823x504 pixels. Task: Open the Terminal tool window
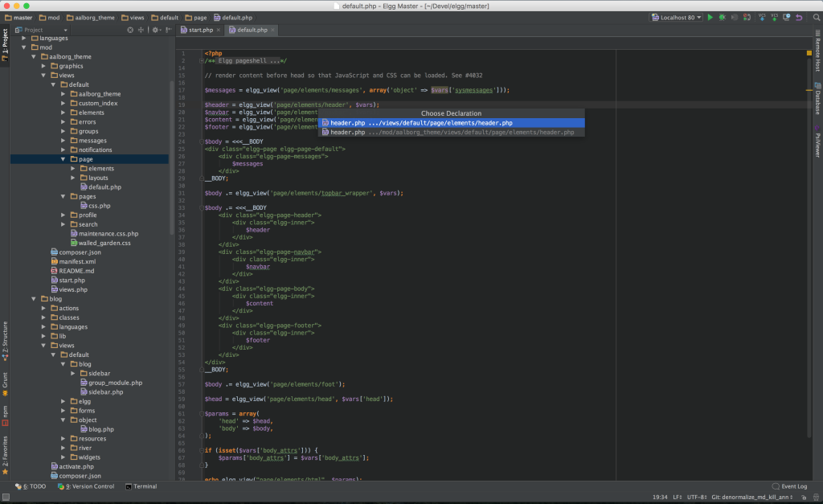click(141, 486)
